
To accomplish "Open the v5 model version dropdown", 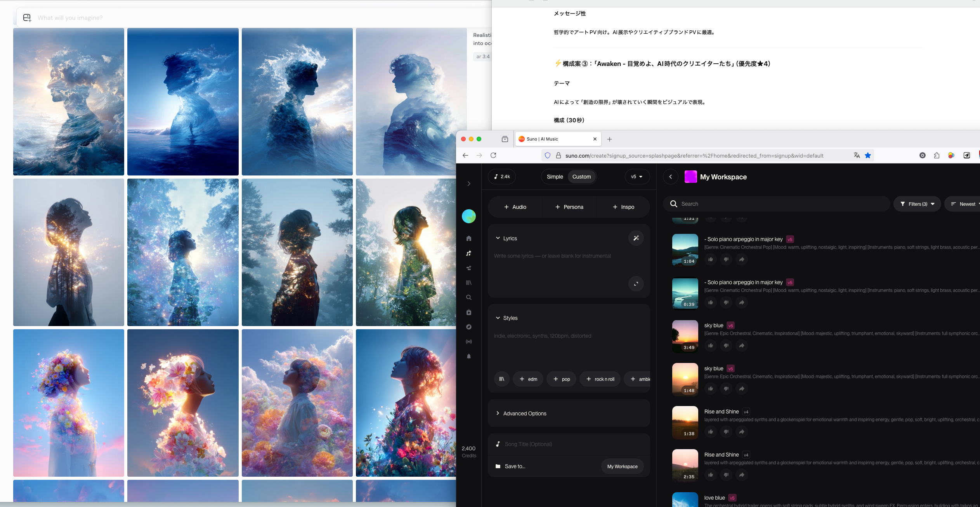I will coord(637,177).
